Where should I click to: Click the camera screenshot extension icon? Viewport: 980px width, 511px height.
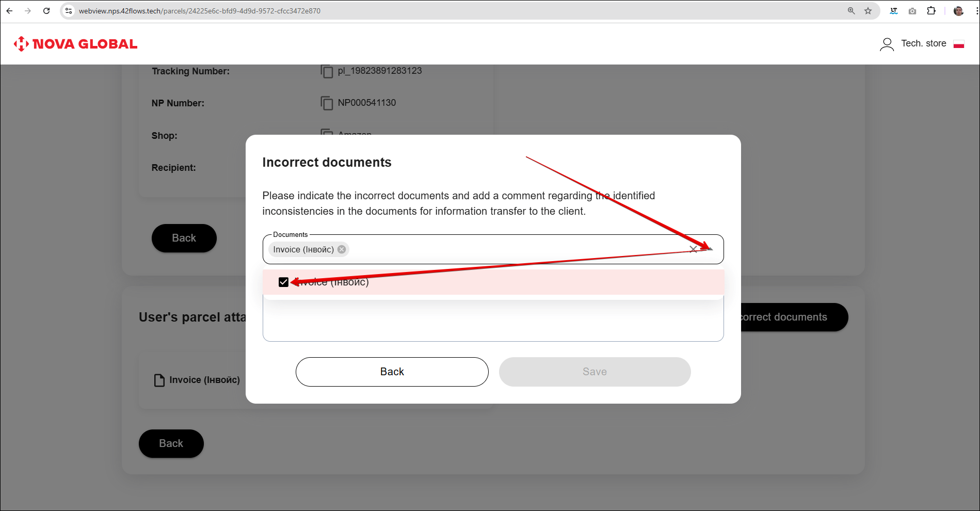point(912,11)
